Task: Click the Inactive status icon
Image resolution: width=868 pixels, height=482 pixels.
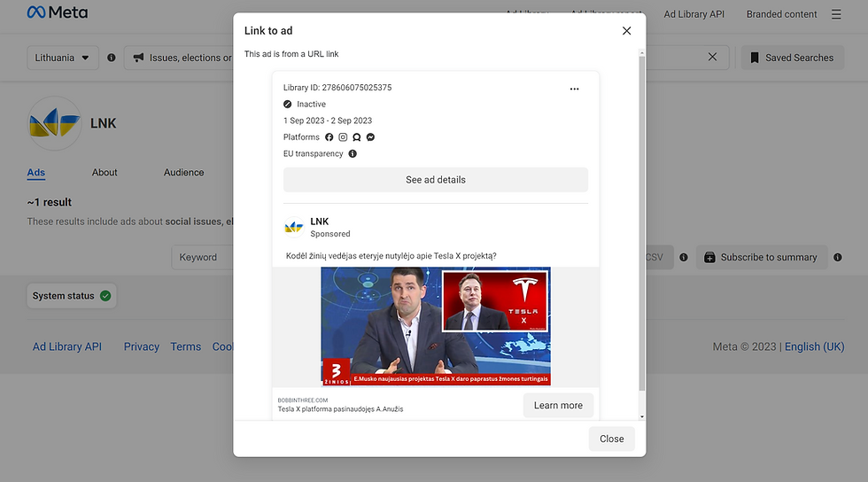Action: pyautogui.click(x=287, y=105)
